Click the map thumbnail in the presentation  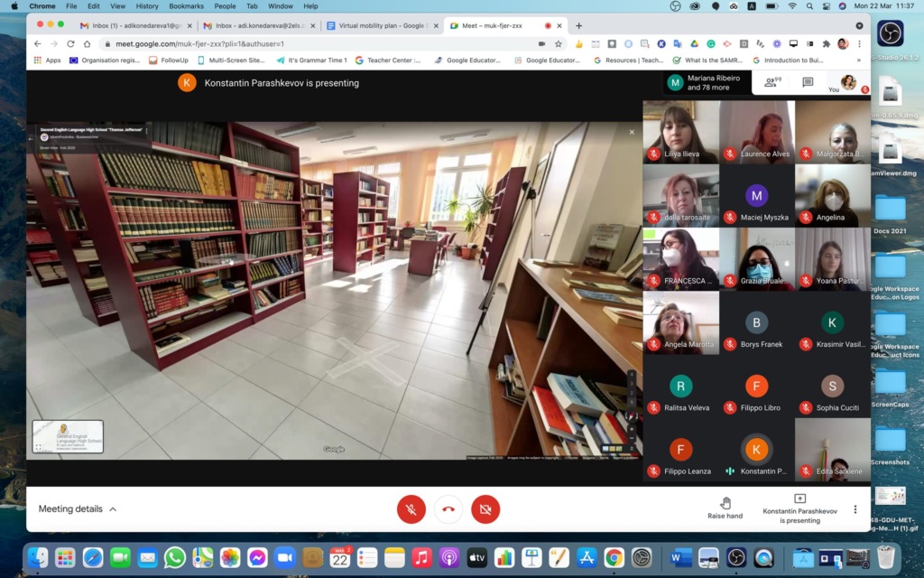coord(68,436)
